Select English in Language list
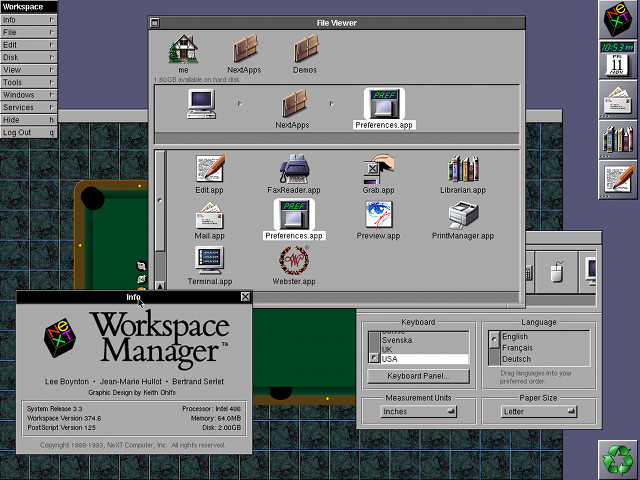Viewport: 640px width, 480px height. tap(545, 336)
